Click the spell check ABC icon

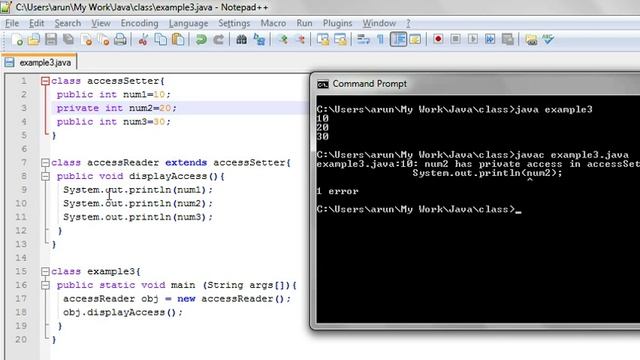click(548, 39)
